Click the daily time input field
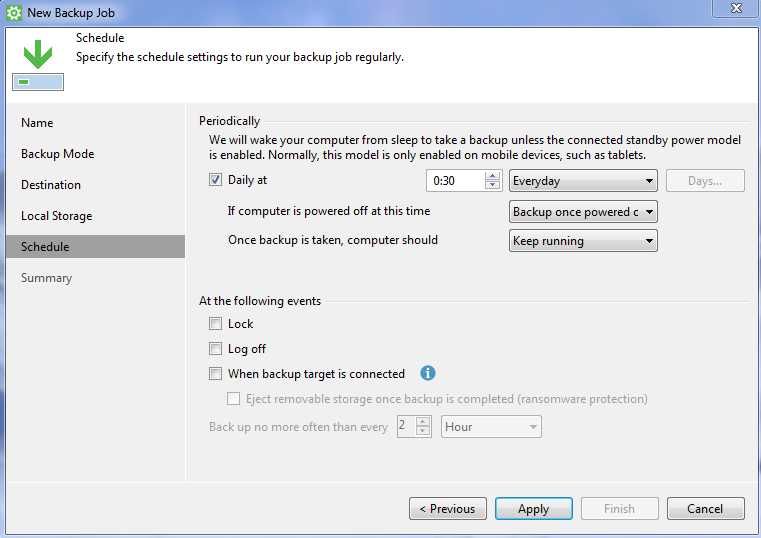The width and height of the screenshot is (761, 538). [455, 181]
